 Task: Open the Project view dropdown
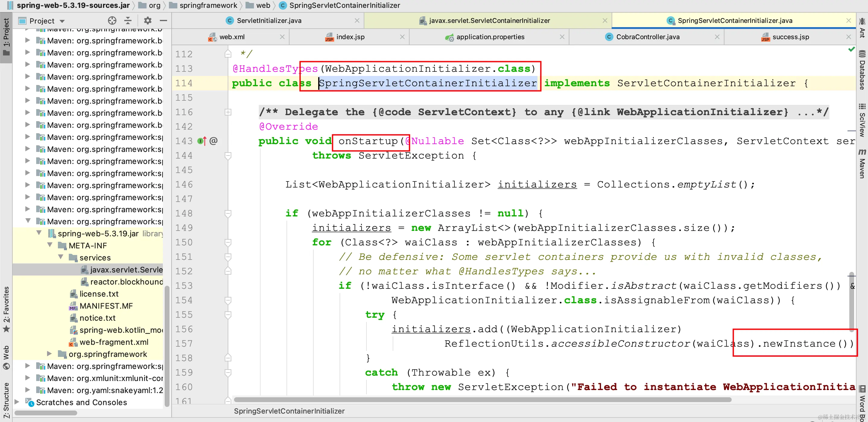coord(62,21)
